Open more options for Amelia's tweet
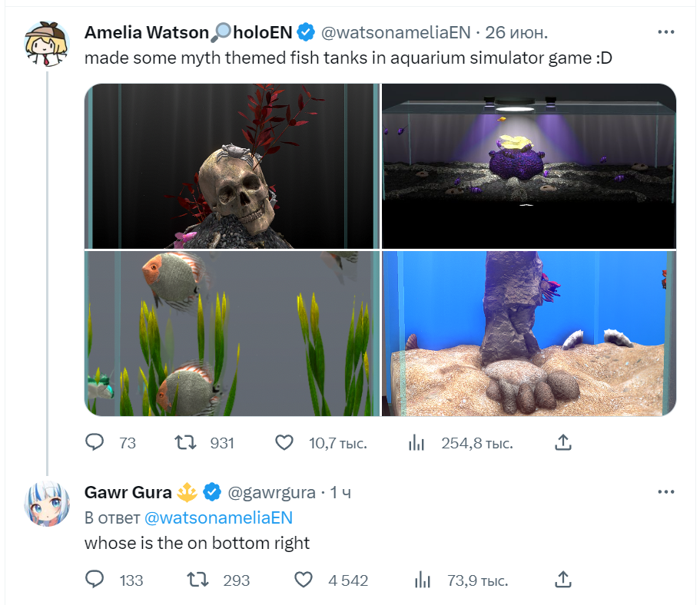The height and width of the screenshot is (605, 700). coord(666,32)
